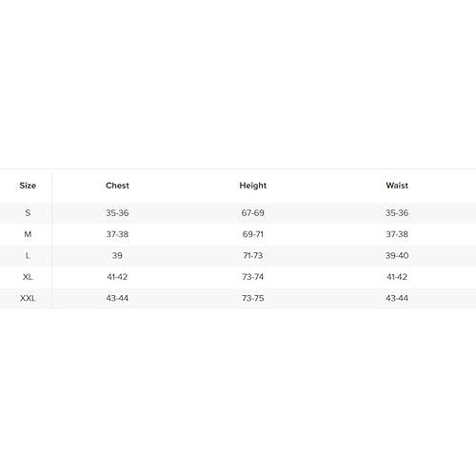Click waist value 41-42 for XL
476x476 pixels.
pos(397,277)
